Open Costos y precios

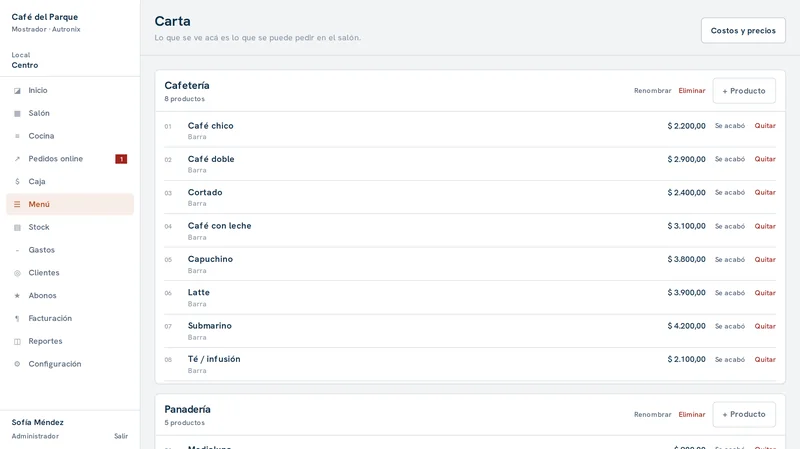coord(743,31)
